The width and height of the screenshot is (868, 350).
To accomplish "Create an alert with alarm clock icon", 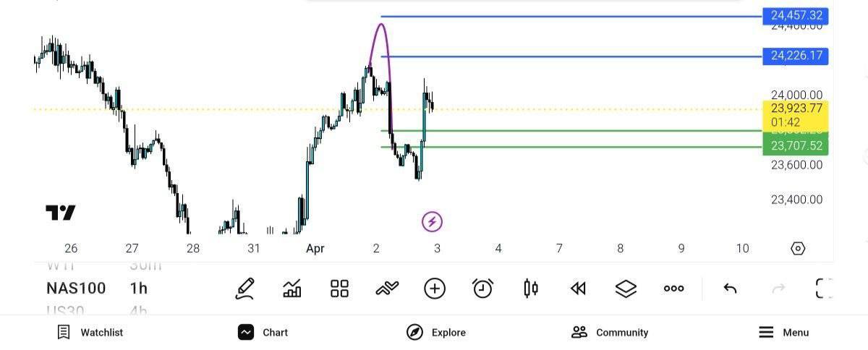I will pos(482,289).
